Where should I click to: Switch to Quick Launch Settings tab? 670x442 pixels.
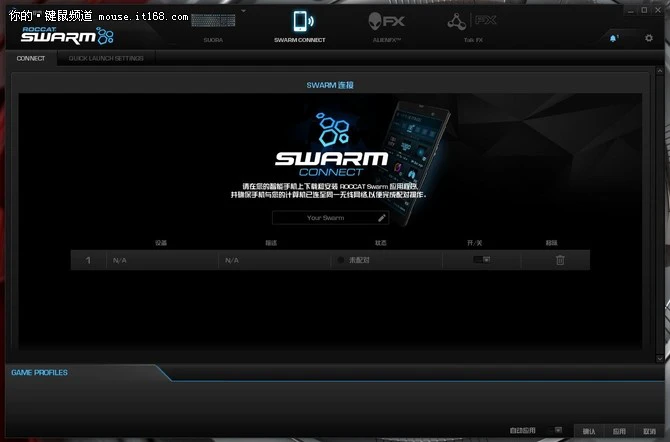(106, 59)
